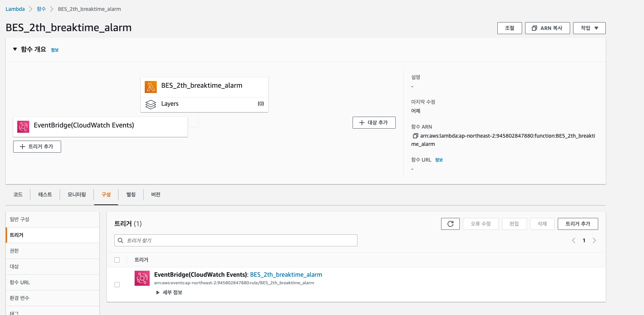Image resolution: width=644 pixels, height=315 pixels.
Task: Open the 작업 dropdown menu
Action: click(x=589, y=28)
